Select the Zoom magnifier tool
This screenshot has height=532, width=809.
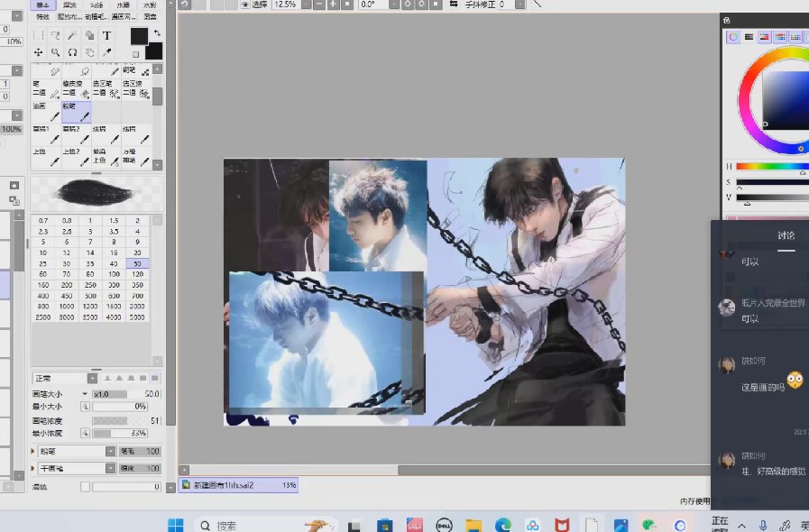tap(56, 53)
